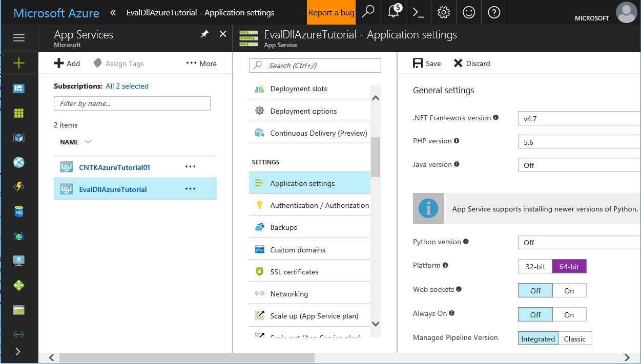Select Application settings menu item
This screenshot has width=641, height=364.
309,183
